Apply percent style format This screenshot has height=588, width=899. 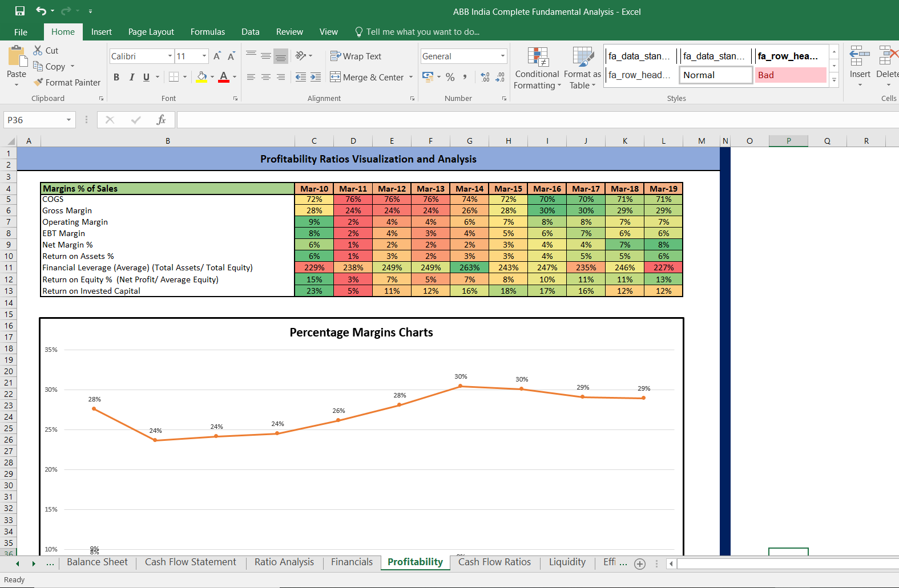450,77
